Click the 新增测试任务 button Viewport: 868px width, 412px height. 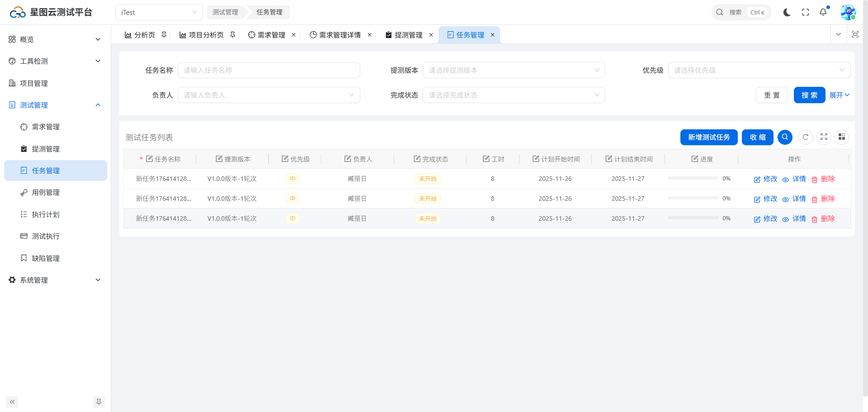coord(708,137)
